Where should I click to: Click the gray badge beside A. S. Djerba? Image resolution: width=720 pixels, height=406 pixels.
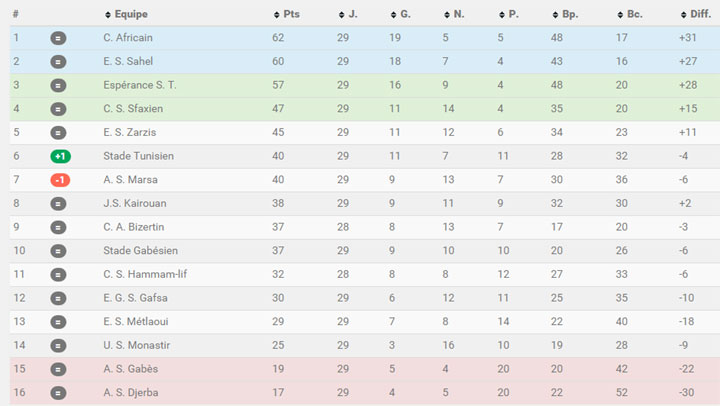coord(58,393)
